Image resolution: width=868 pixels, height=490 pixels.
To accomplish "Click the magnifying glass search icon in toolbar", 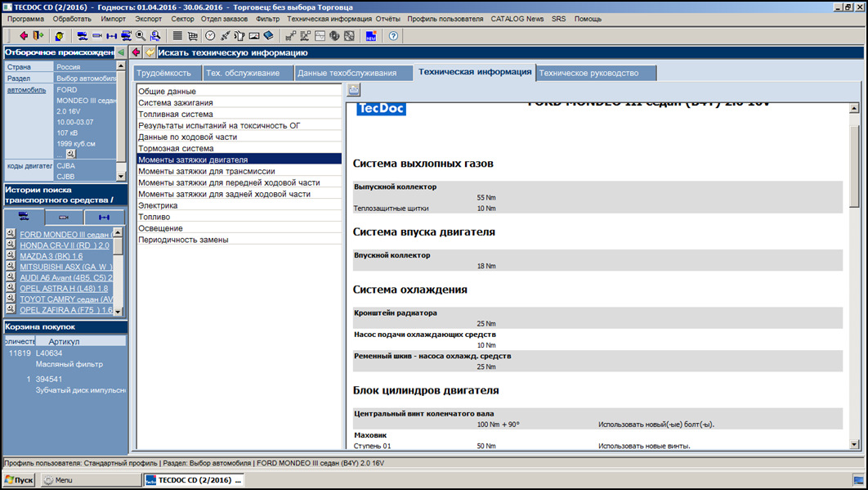I will tap(141, 36).
